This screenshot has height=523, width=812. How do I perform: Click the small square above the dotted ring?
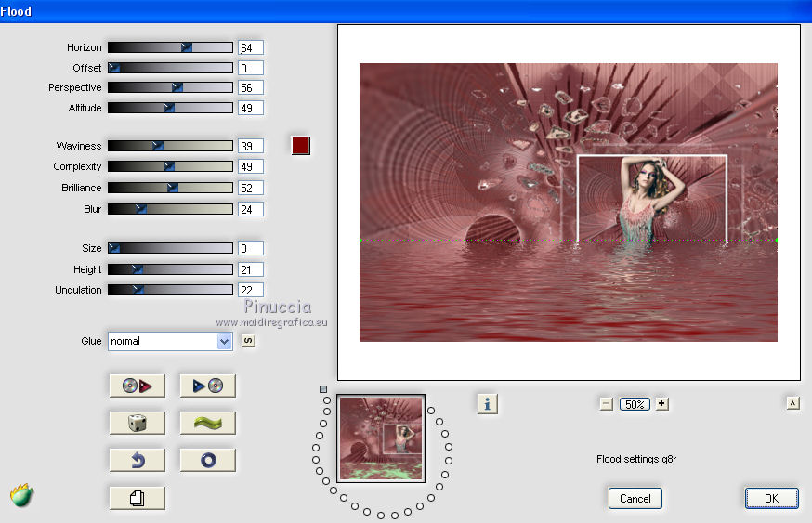[x=323, y=389]
